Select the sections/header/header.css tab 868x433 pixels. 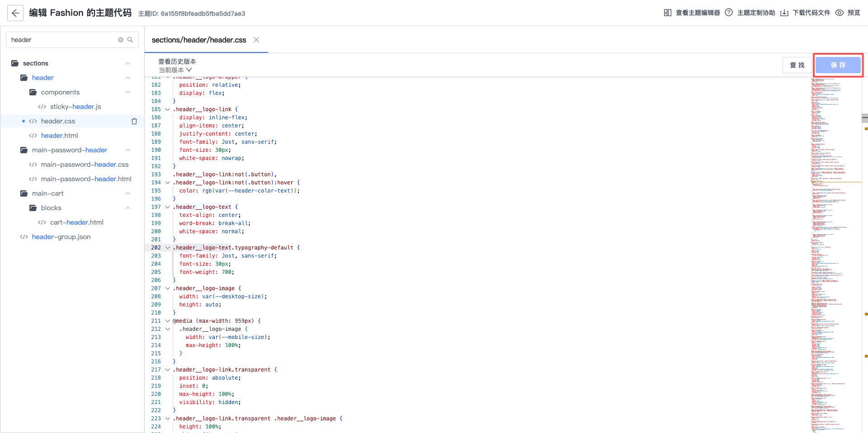click(x=199, y=40)
